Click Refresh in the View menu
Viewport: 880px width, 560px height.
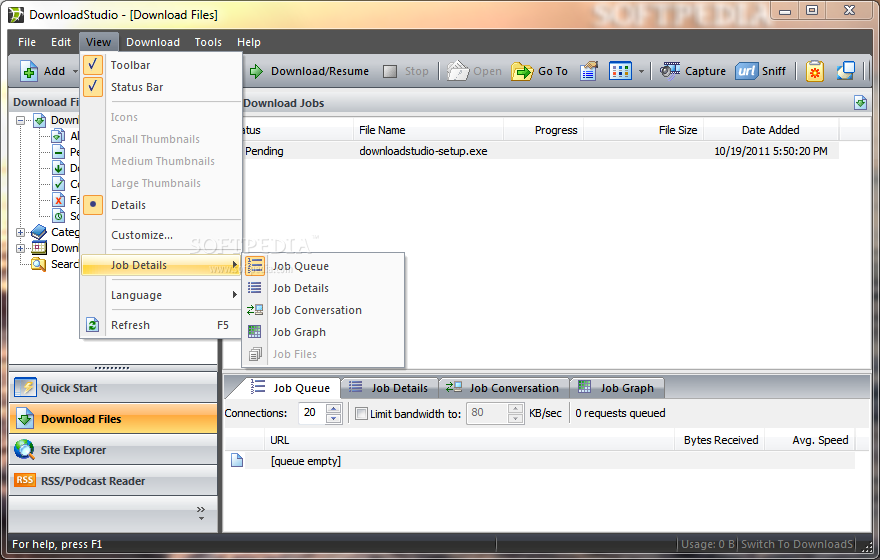pyautogui.click(x=162, y=325)
